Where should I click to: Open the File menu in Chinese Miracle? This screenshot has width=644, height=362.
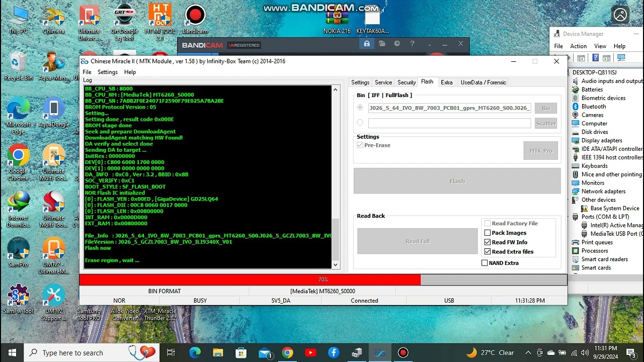[x=87, y=72]
